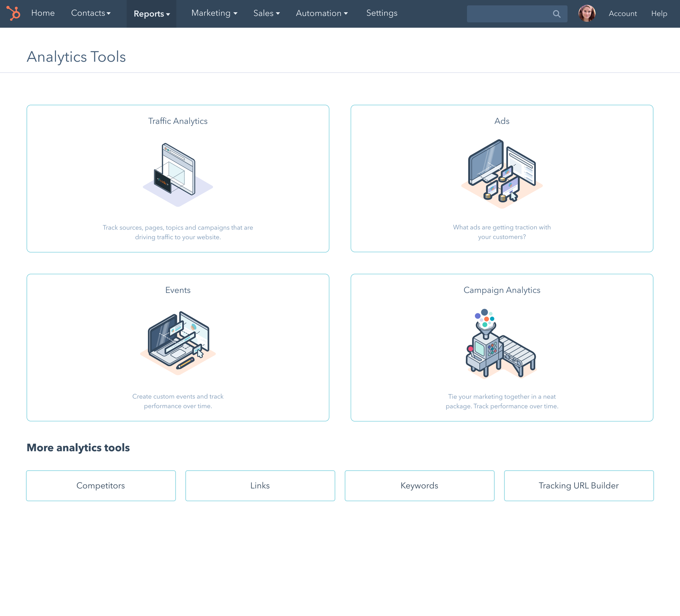
Task: Click the Ads monitors illustration
Action: pos(502,174)
